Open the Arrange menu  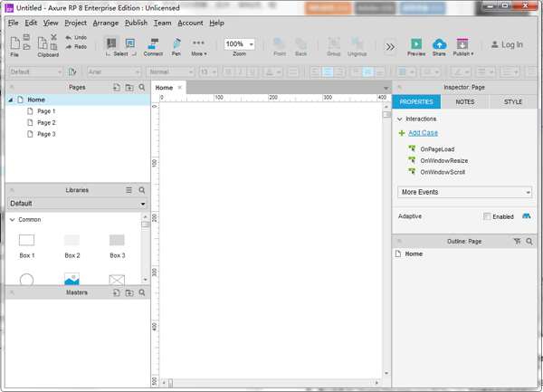(105, 23)
